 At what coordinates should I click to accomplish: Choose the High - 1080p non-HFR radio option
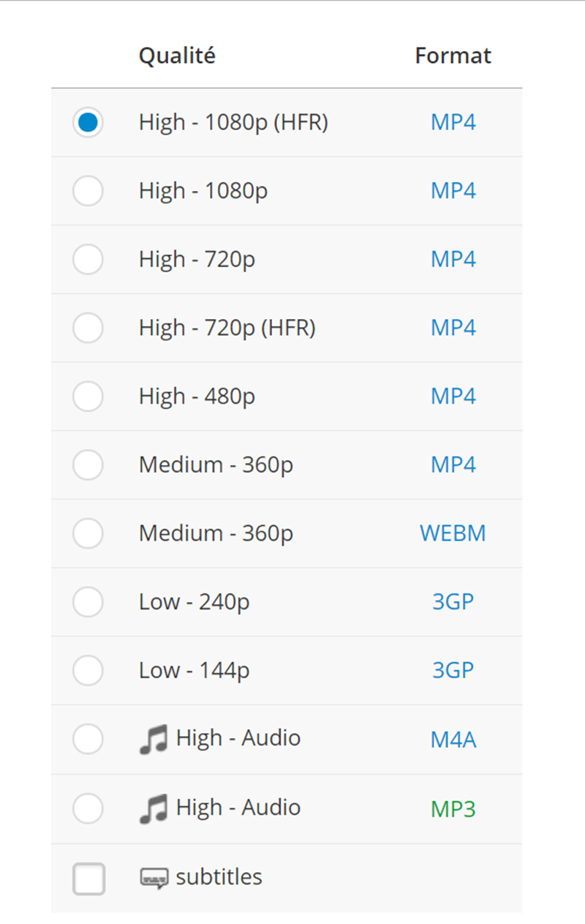[x=88, y=191]
